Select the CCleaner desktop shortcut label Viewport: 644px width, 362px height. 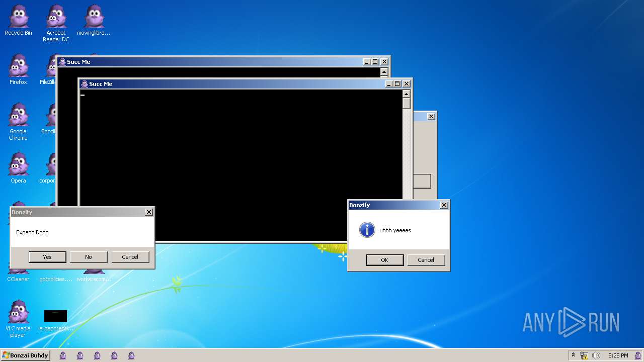click(18, 279)
